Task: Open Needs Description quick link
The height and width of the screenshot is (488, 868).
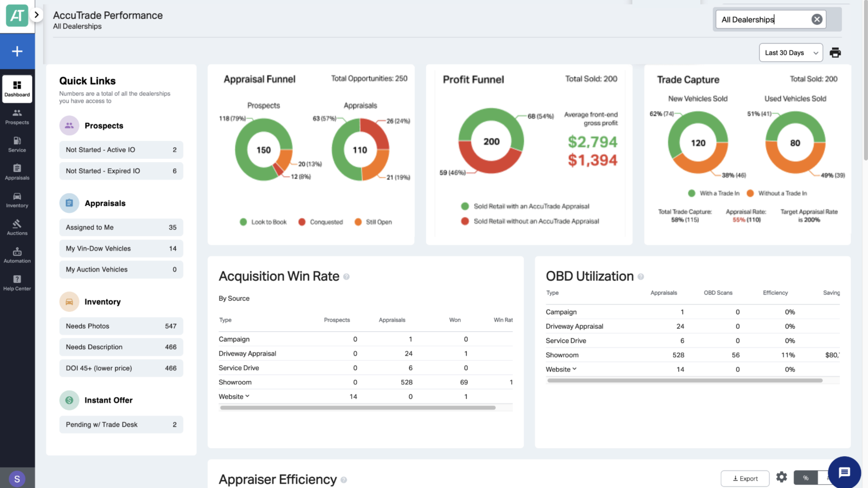Action: (x=121, y=347)
